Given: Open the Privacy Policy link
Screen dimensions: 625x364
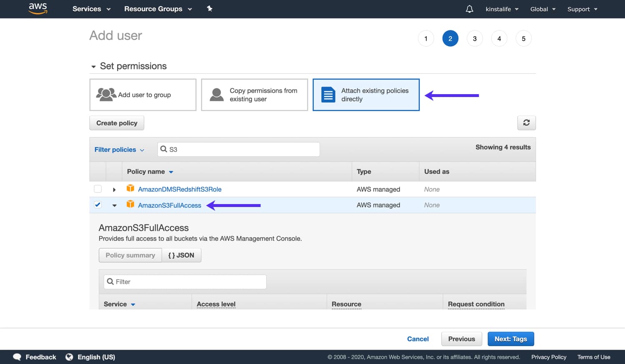Looking at the screenshot, I should [548, 357].
